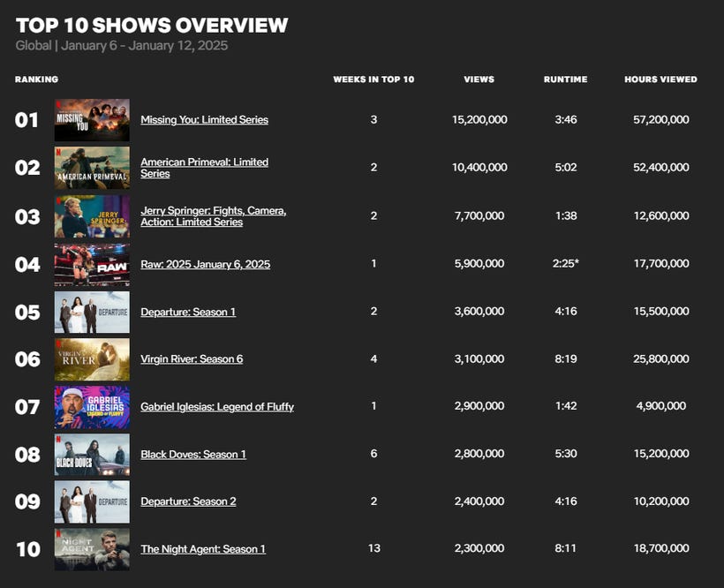The width and height of the screenshot is (724, 588).
Task: Click the Departure thumbnail in rank 05
Action: 92,312
